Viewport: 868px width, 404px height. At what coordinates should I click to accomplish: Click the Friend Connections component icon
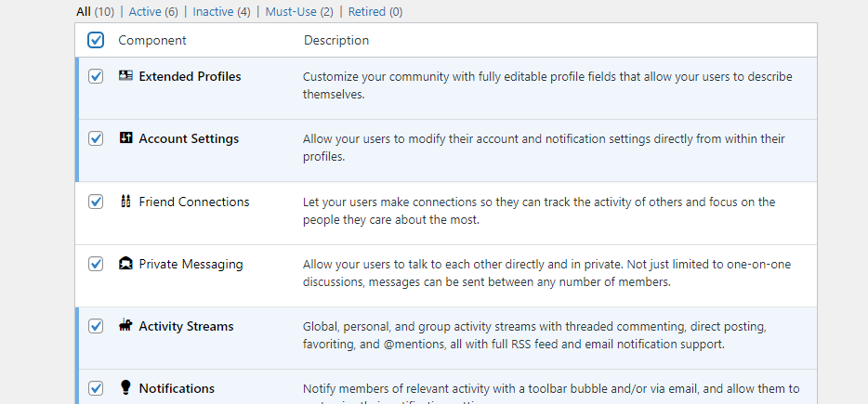pyautogui.click(x=126, y=202)
